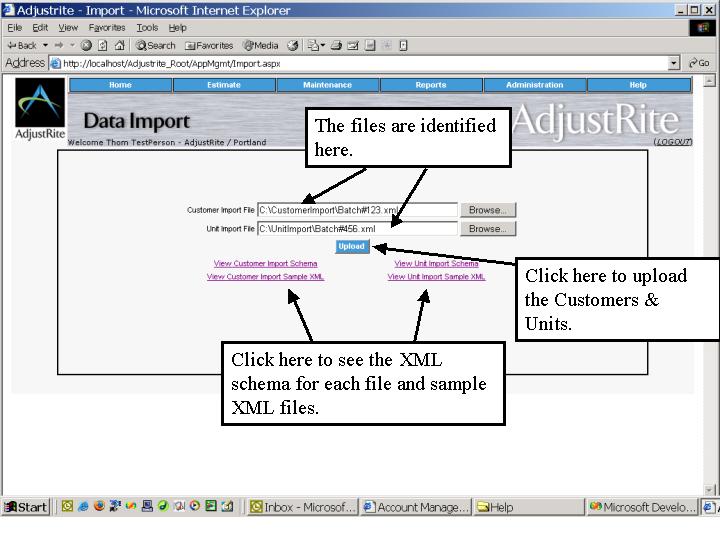Click the LOGOUT link
720x540 pixels.
click(x=673, y=142)
